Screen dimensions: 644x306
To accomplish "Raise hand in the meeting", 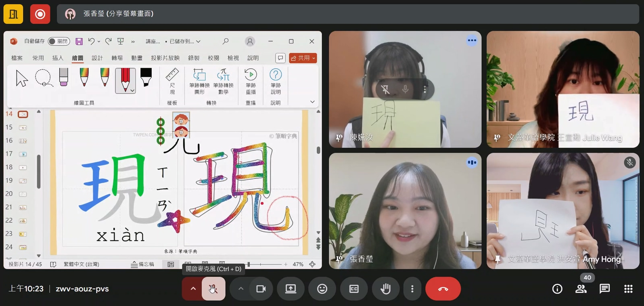I will click(386, 289).
